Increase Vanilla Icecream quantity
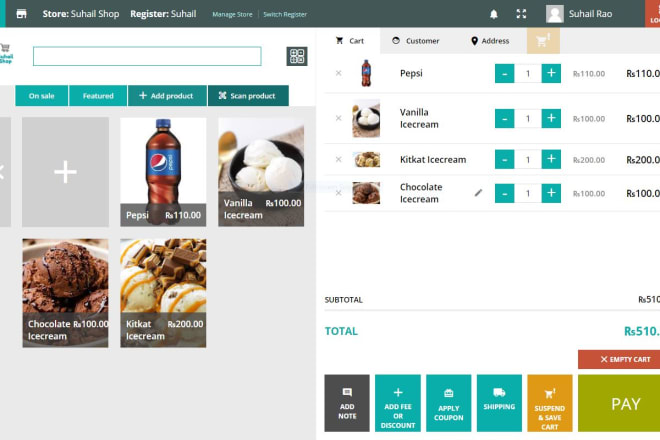The image size is (660, 440). [x=551, y=118]
